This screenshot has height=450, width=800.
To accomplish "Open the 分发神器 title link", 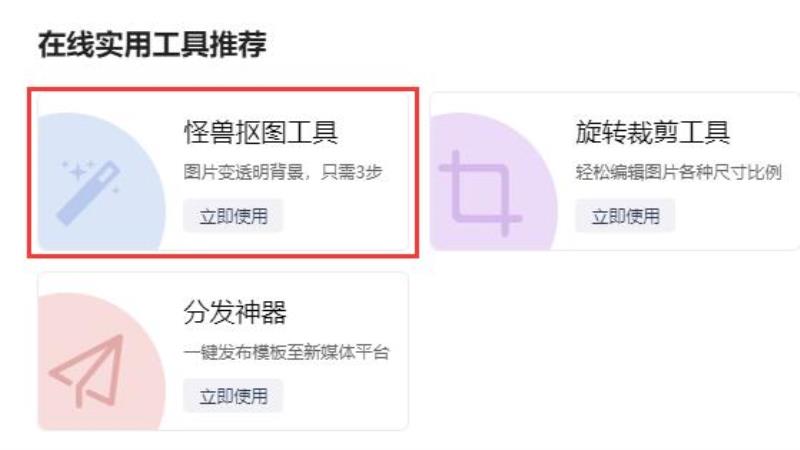I will click(x=235, y=312).
